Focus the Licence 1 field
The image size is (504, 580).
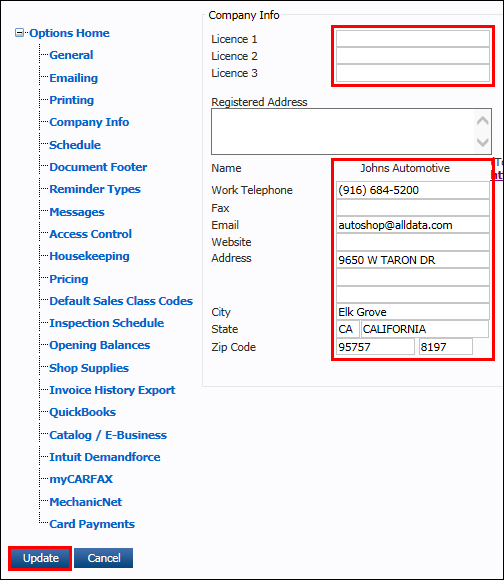(x=413, y=38)
